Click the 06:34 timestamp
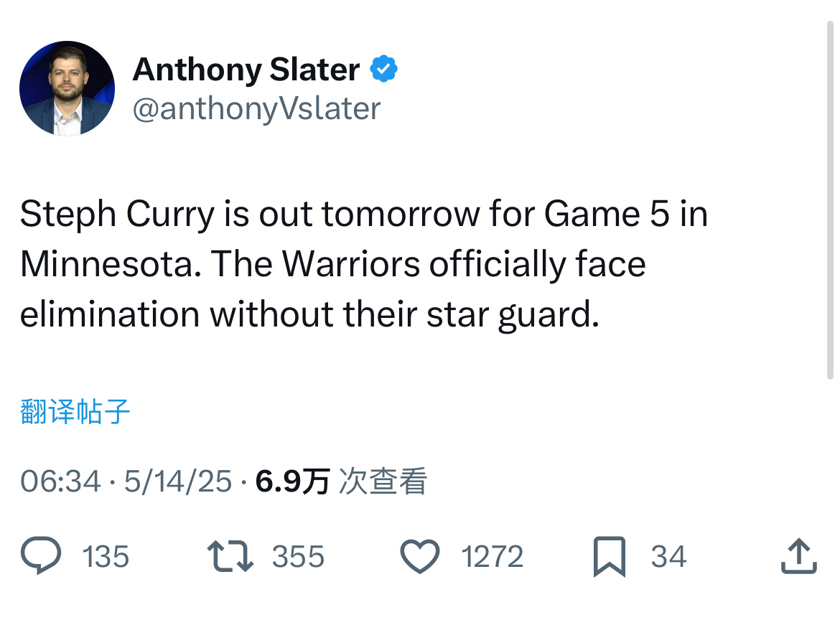Screen dimensions: 840x620 click(60, 481)
